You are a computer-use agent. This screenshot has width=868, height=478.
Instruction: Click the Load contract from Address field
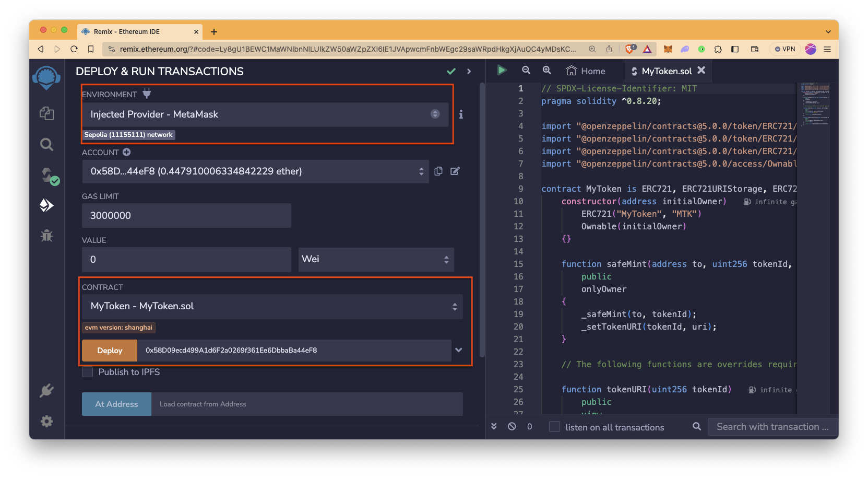(307, 404)
